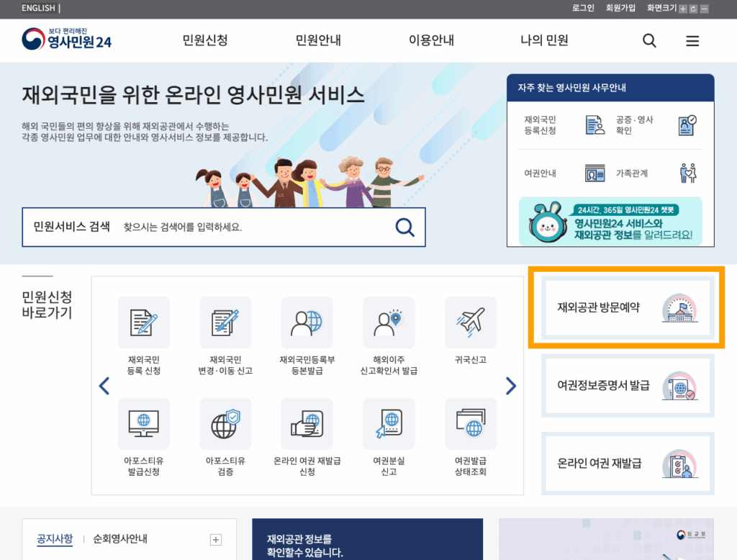Open 가족관계 quick link

(656, 173)
